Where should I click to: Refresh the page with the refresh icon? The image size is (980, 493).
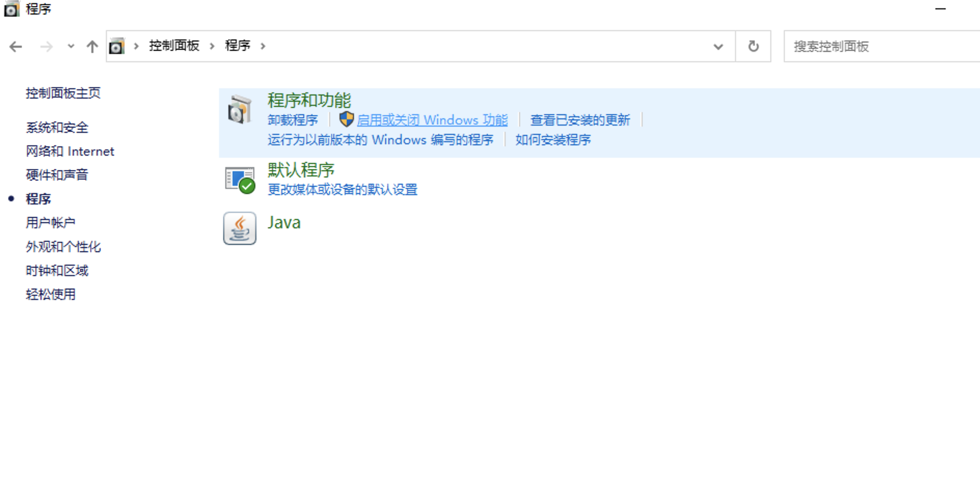[x=753, y=47]
